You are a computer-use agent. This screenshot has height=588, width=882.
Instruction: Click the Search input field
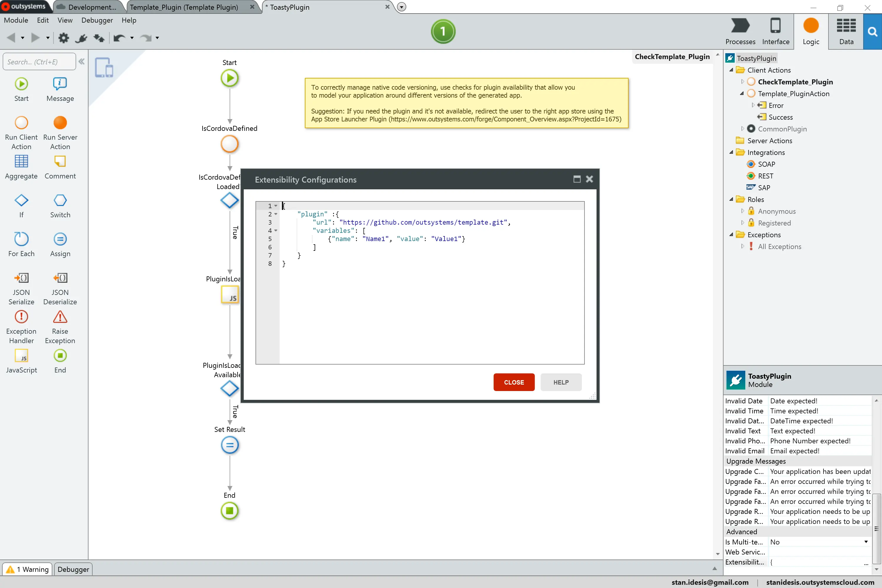point(39,61)
